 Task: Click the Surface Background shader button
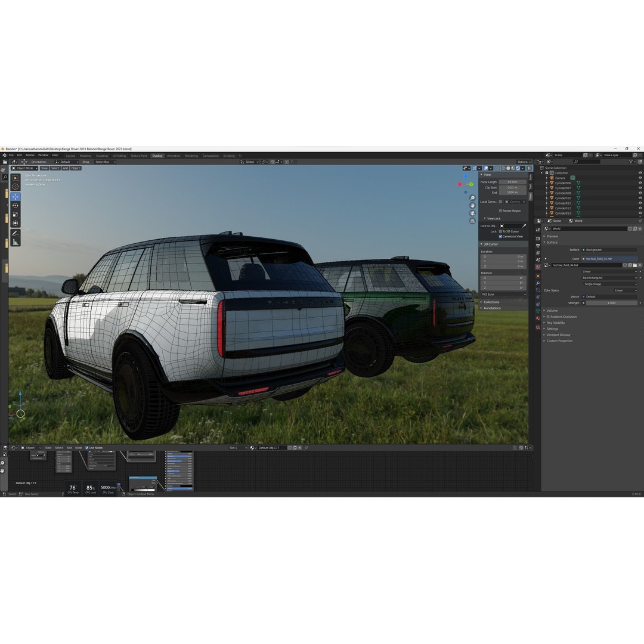click(x=609, y=250)
